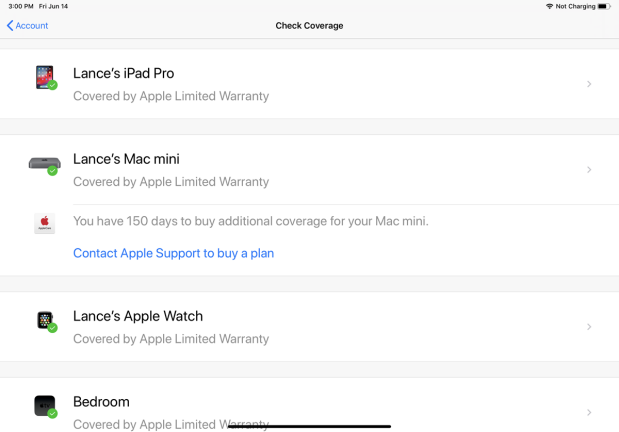The width and height of the screenshot is (619, 432).
Task: Tap the Apple Watch device icon
Action: [45, 320]
